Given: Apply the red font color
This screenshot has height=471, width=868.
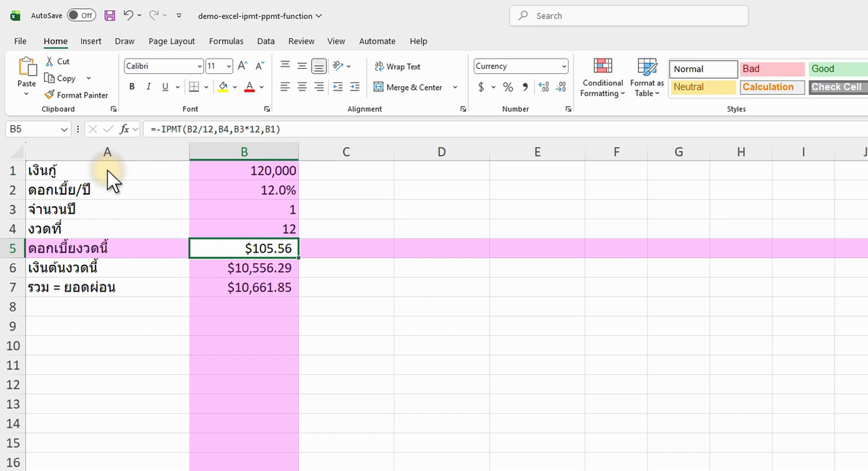Looking at the screenshot, I should tap(250, 87).
